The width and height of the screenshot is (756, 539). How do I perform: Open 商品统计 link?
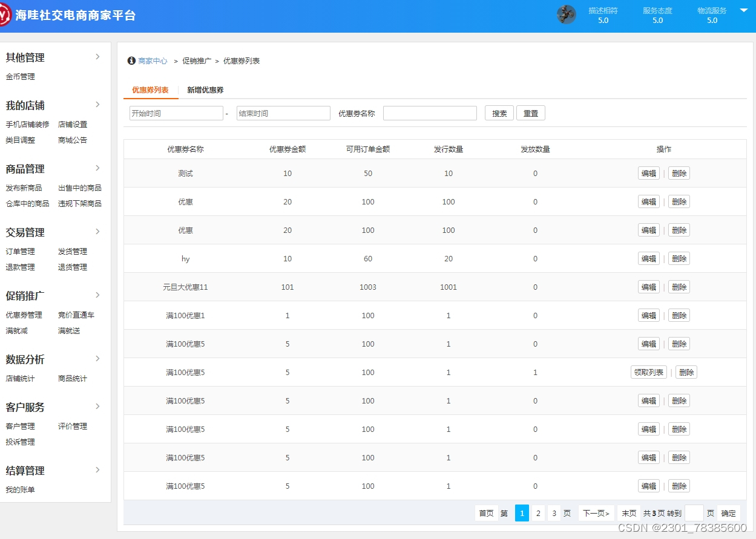click(x=73, y=379)
